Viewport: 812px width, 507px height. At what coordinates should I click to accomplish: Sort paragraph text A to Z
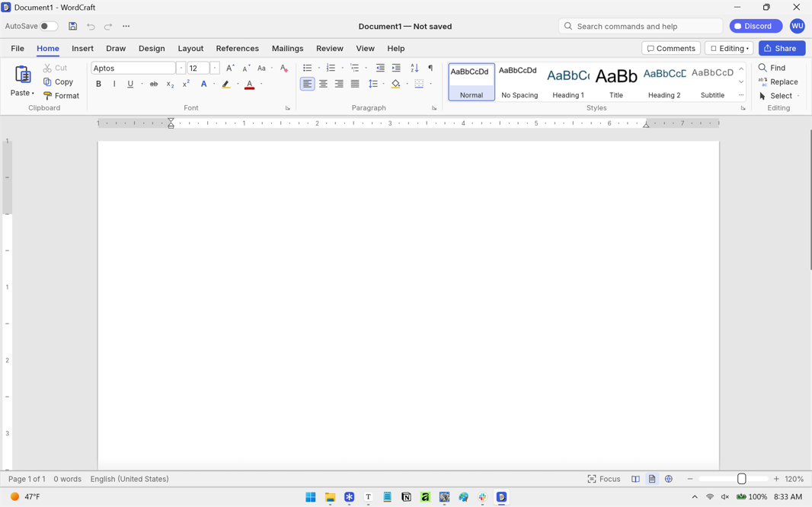click(414, 68)
